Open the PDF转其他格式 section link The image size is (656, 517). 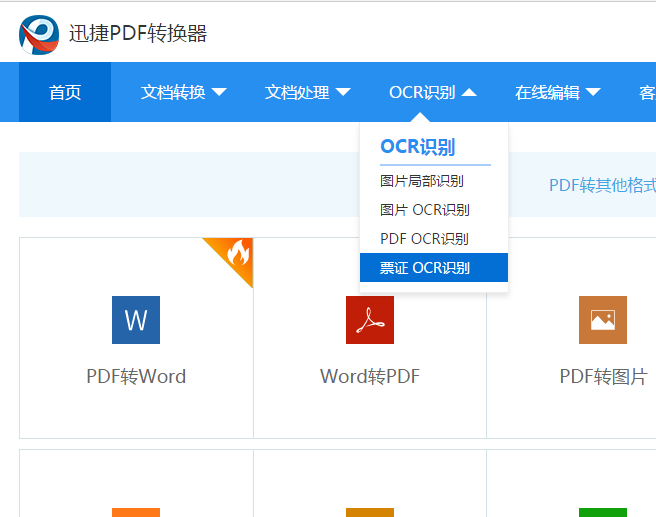click(x=602, y=185)
